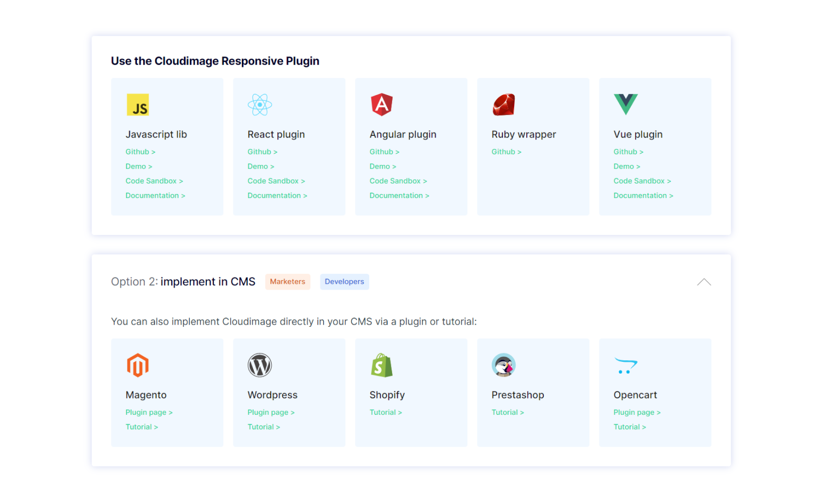The height and width of the screenshot is (504, 817).
Task: Click the Shopify bag logo icon
Action: (x=382, y=365)
